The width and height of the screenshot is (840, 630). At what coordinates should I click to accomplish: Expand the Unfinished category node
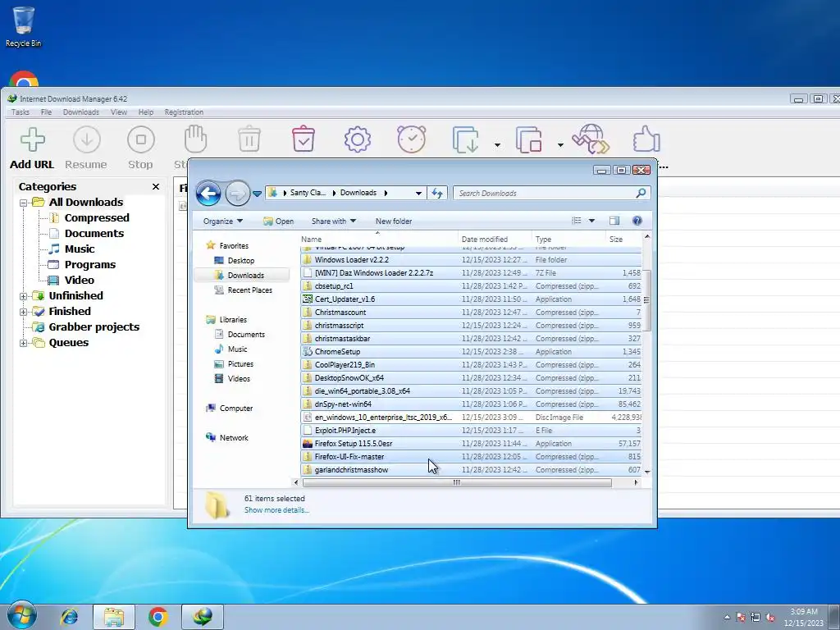[x=24, y=296]
